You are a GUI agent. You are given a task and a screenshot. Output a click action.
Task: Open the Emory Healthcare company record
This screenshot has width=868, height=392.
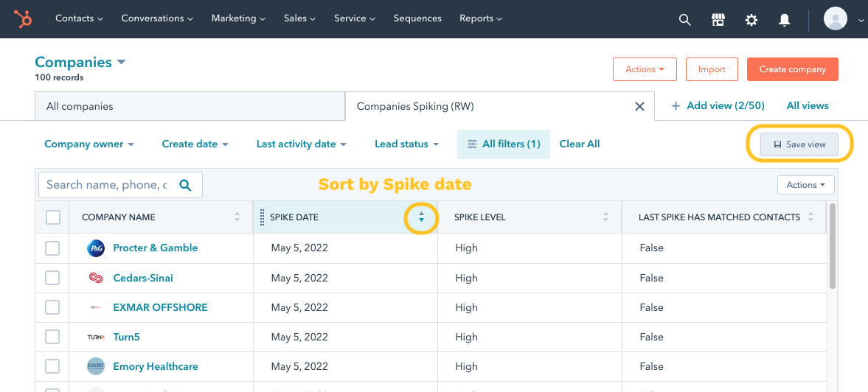[156, 366]
